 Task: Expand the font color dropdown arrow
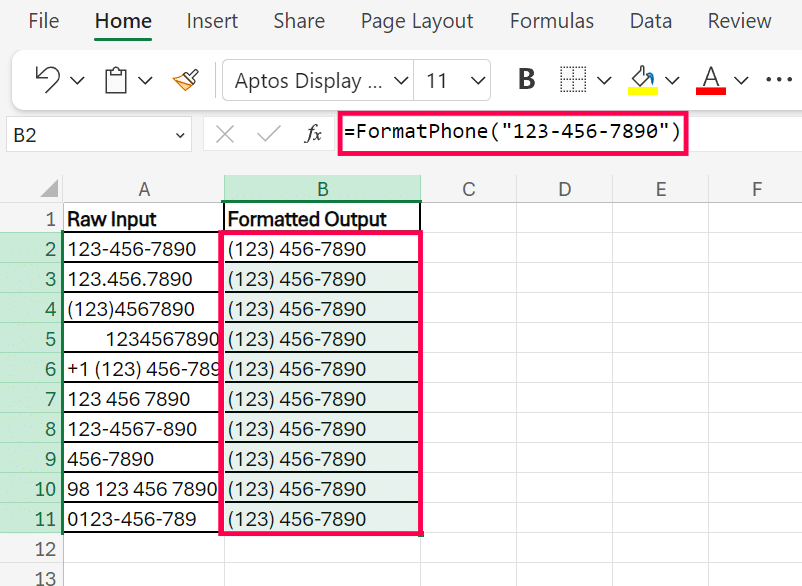pos(741,80)
